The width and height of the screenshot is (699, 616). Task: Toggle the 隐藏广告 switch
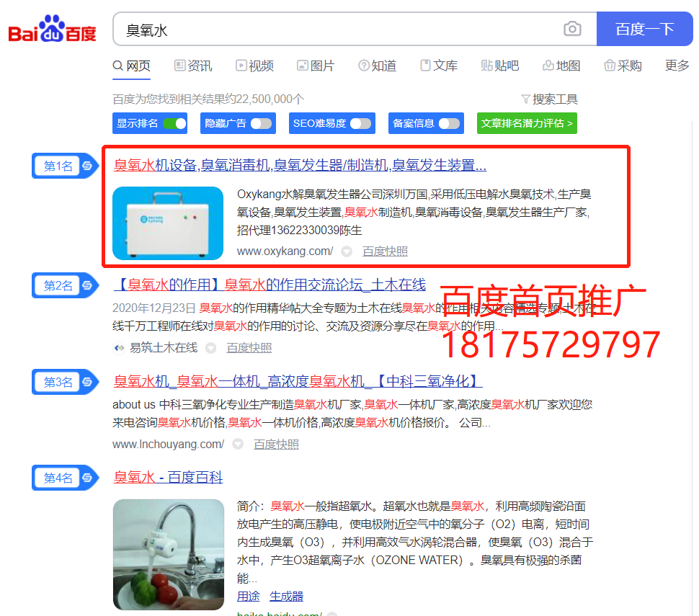261,123
